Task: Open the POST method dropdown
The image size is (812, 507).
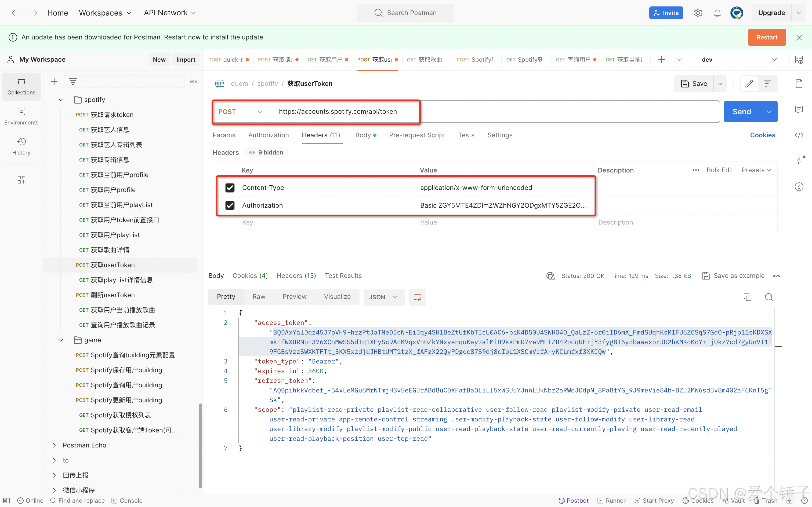Action: tap(240, 112)
